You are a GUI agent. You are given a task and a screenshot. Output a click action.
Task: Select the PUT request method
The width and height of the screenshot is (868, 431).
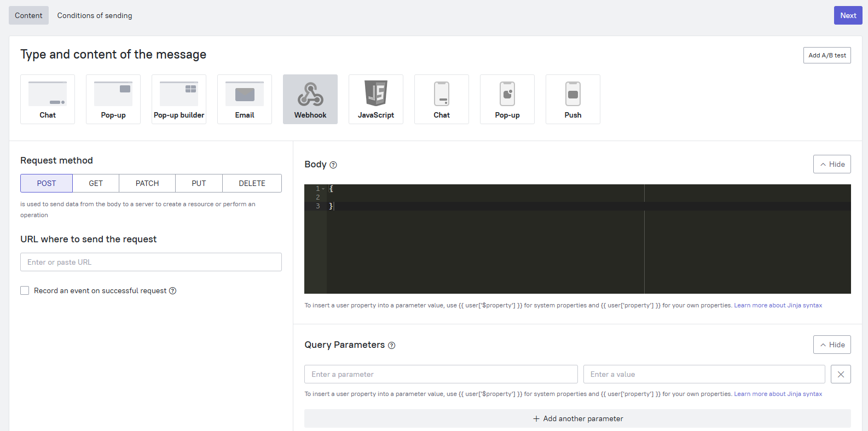(x=199, y=183)
